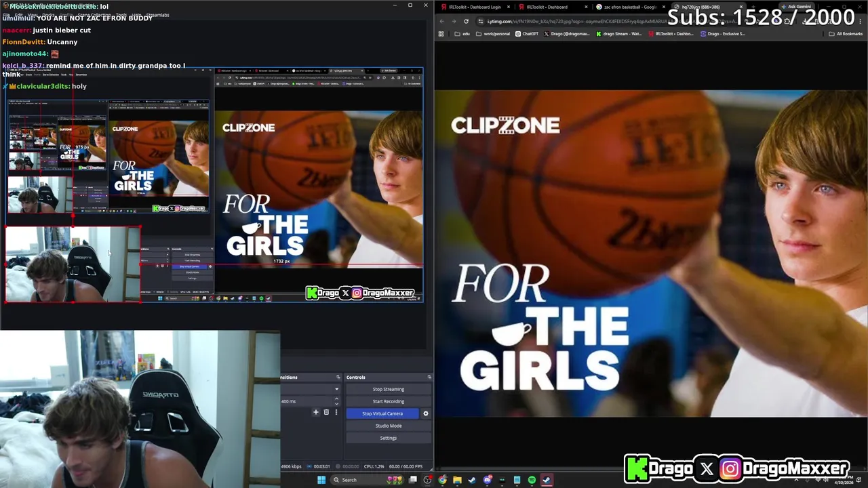This screenshot has width=868, height=488.
Task: Click the 4906 kbps bitrate readout
Action: 292,466
